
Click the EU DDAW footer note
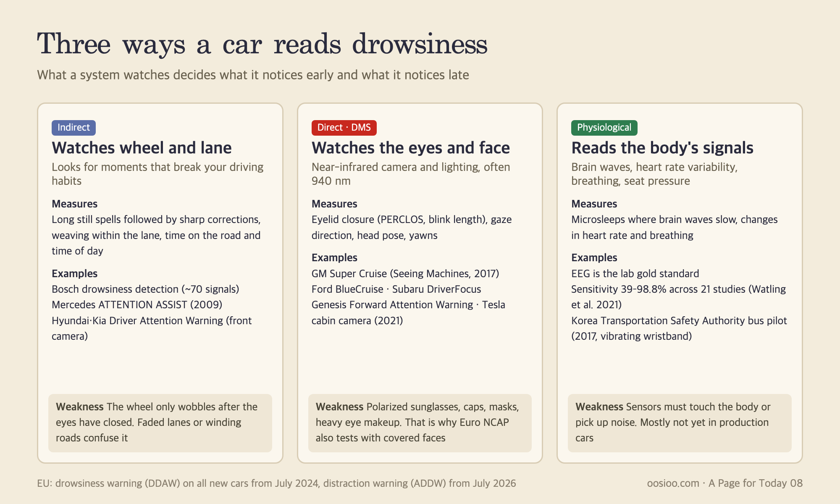pos(276,483)
